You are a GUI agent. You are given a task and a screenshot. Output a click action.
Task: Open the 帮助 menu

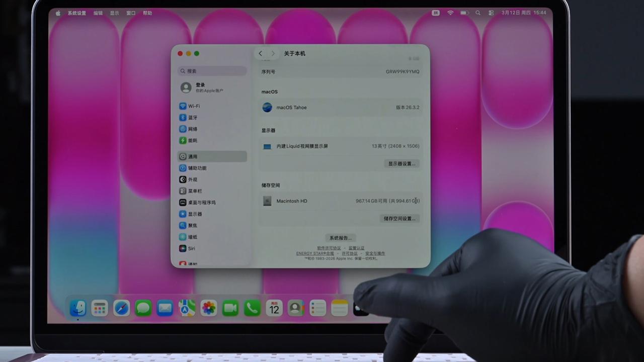(147, 13)
